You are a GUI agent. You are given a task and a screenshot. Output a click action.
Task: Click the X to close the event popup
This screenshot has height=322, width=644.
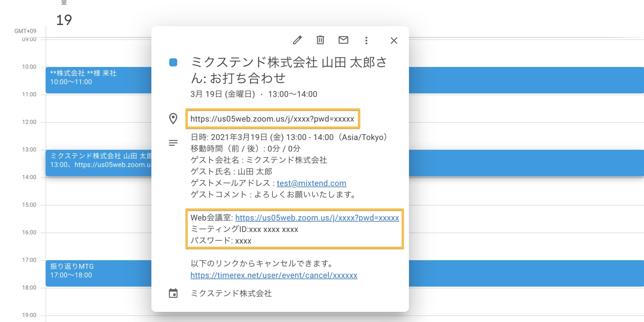(x=394, y=40)
